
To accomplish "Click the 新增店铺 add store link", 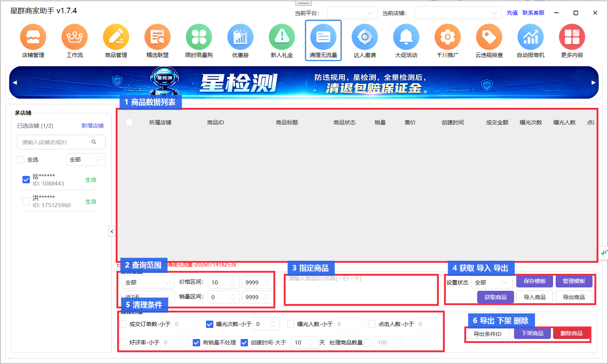I will pos(92,126).
